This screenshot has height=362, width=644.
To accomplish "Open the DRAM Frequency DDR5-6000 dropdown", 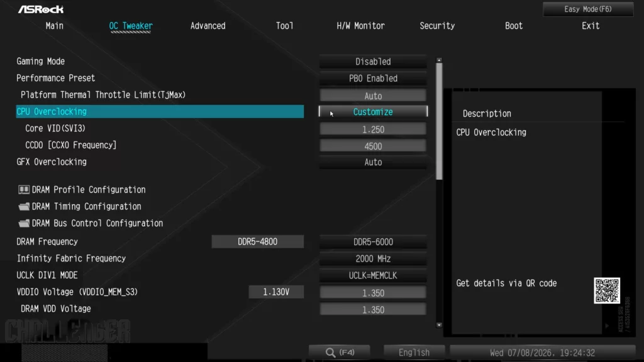I will (x=373, y=242).
